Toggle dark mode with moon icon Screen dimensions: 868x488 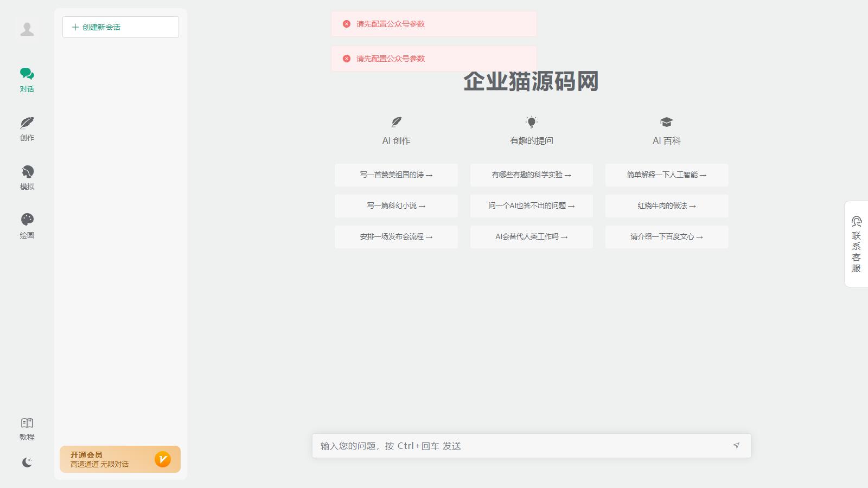27,462
